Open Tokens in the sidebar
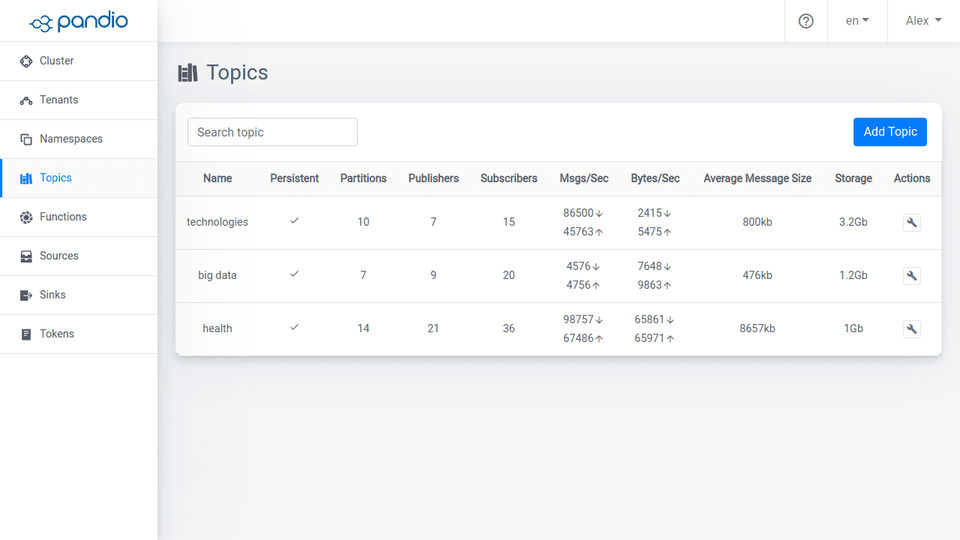The image size is (960, 540). [x=78, y=334]
